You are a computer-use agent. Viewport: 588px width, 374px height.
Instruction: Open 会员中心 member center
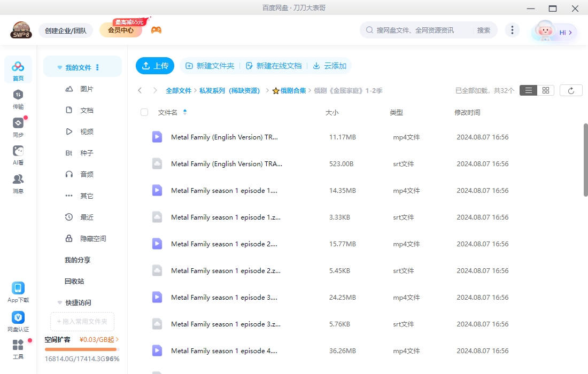[x=121, y=30]
